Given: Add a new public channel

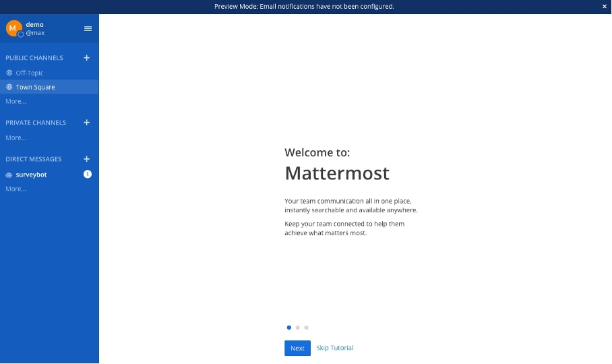Looking at the screenshot, I should 86,58.
